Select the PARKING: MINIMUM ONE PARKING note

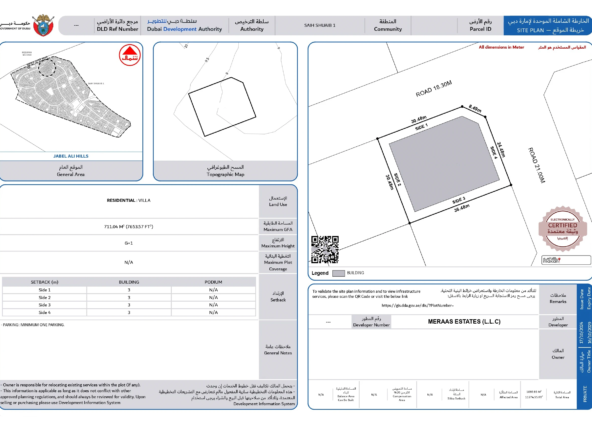(34, 325)
